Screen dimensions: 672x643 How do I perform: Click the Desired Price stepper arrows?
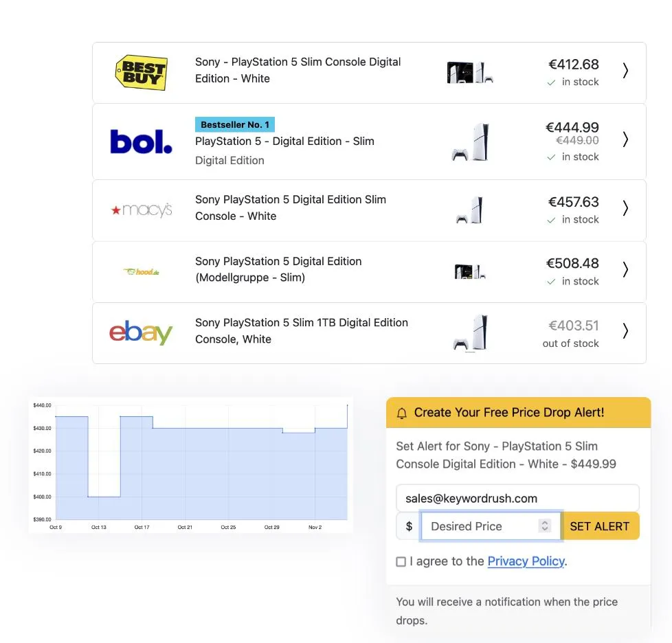[544, 526]
